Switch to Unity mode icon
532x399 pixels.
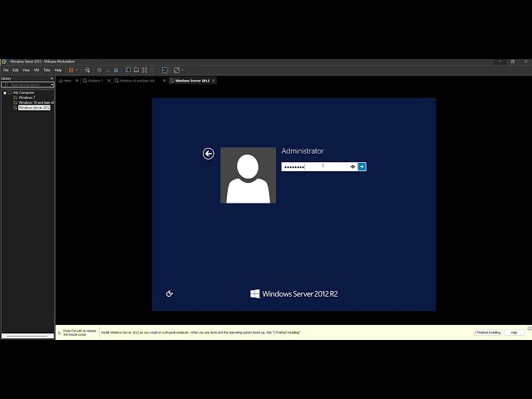153,70
